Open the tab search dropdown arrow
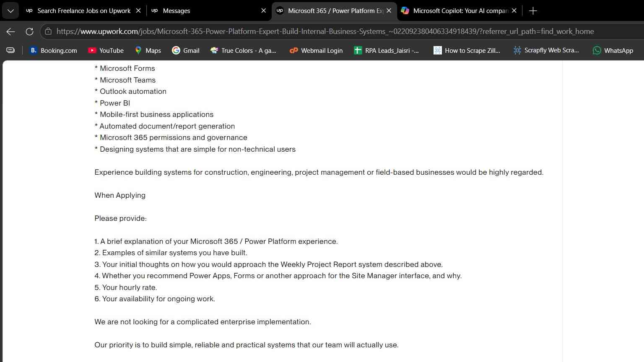Viewport: 644px width, 362px height. coord(10,11)
